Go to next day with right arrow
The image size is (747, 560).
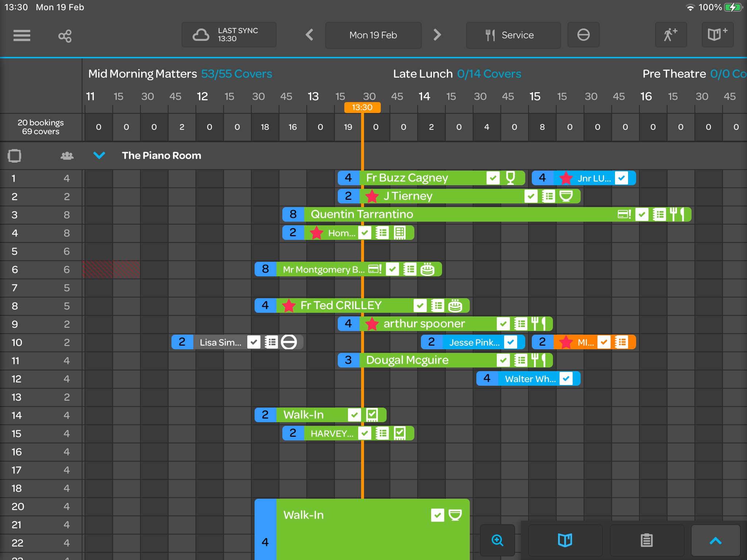pyautogui.click(x=437, y=35)
